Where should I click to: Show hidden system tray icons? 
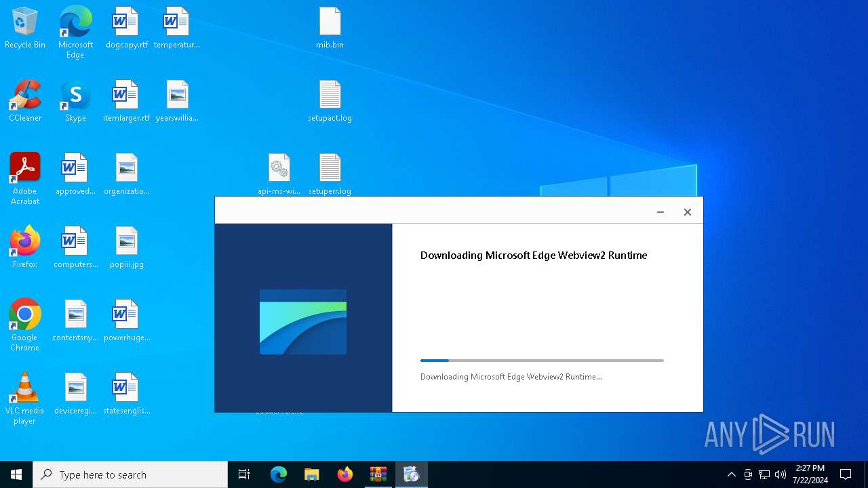(731, 474)
